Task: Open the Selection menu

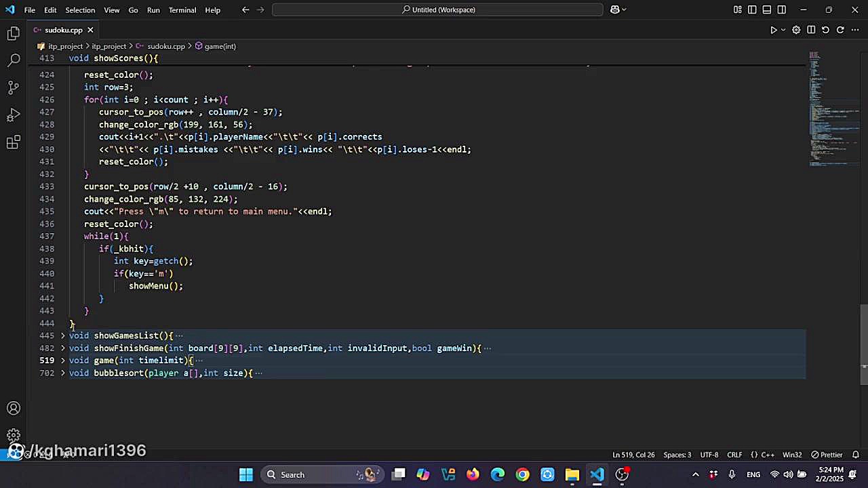Action: tap(80, 10)
